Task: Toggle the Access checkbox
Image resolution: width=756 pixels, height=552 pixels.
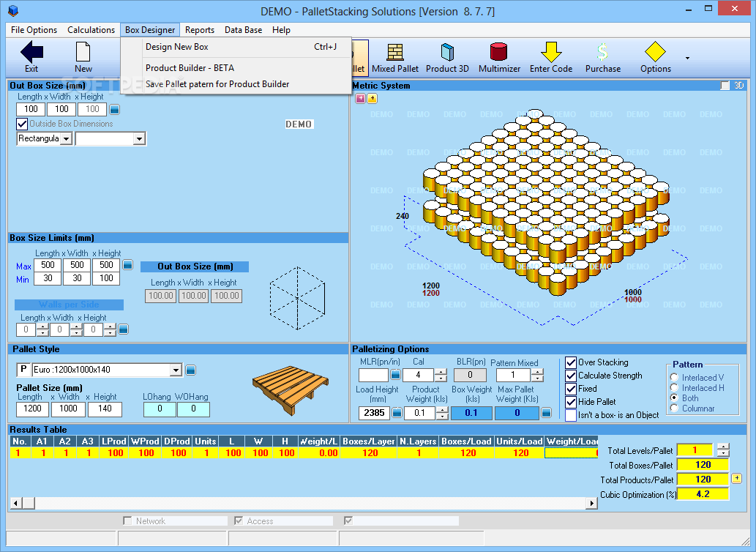Action: coord(238,521)
